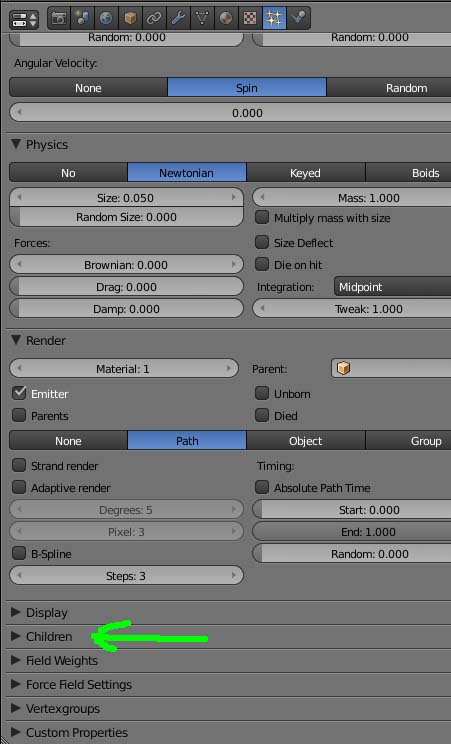
Task: Open the Scene properties tab icon
Action: coord(83,19)
